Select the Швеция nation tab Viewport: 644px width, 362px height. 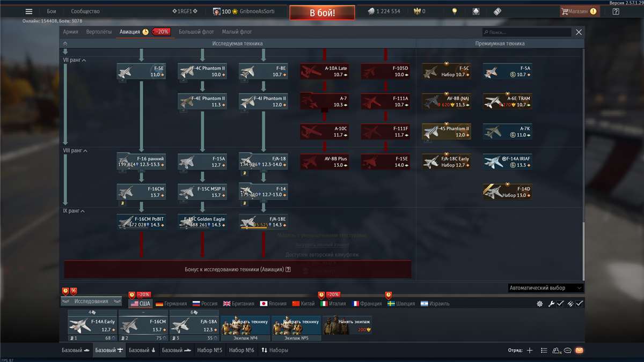[x=401, y=304]
